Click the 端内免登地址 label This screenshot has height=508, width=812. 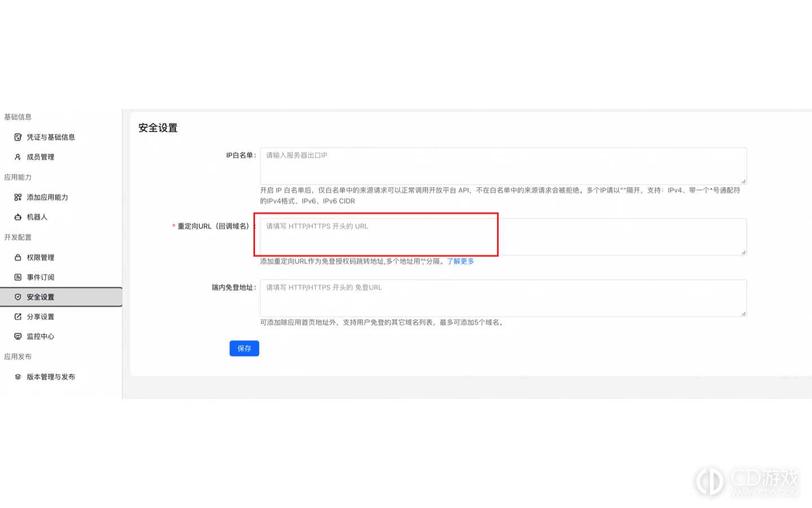234,287
